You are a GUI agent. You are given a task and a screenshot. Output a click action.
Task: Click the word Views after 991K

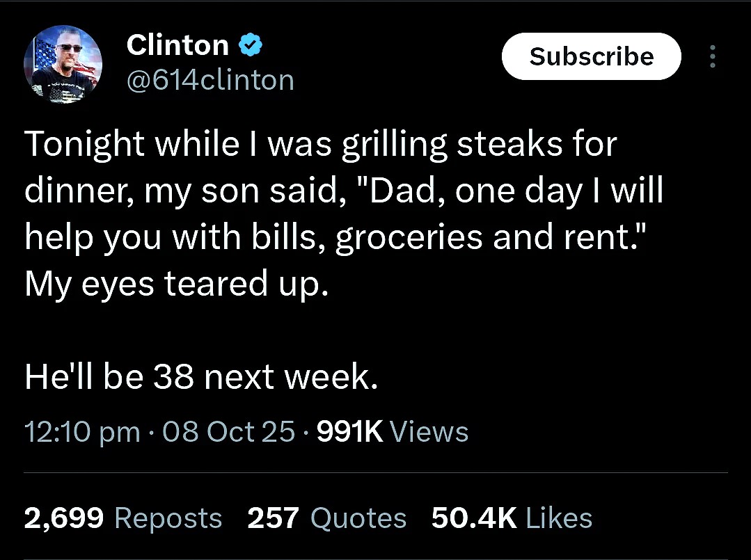click(429, 432)
